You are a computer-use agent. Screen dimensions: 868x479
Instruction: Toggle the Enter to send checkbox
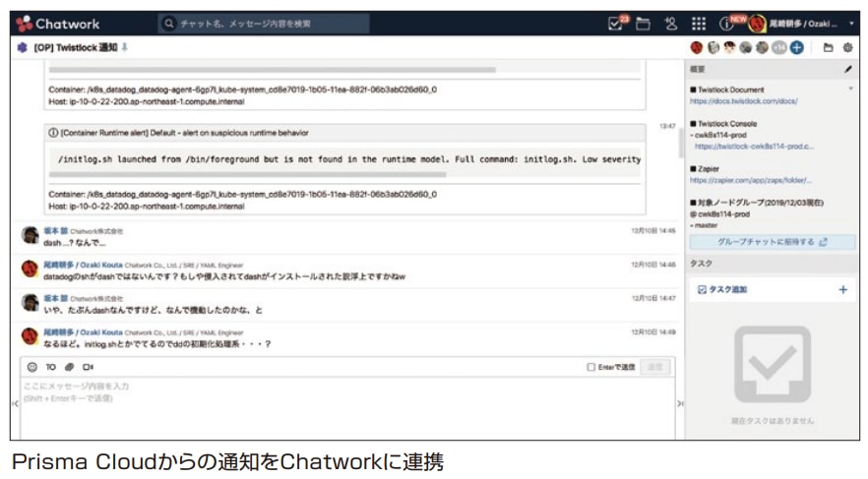coord(590,367)
